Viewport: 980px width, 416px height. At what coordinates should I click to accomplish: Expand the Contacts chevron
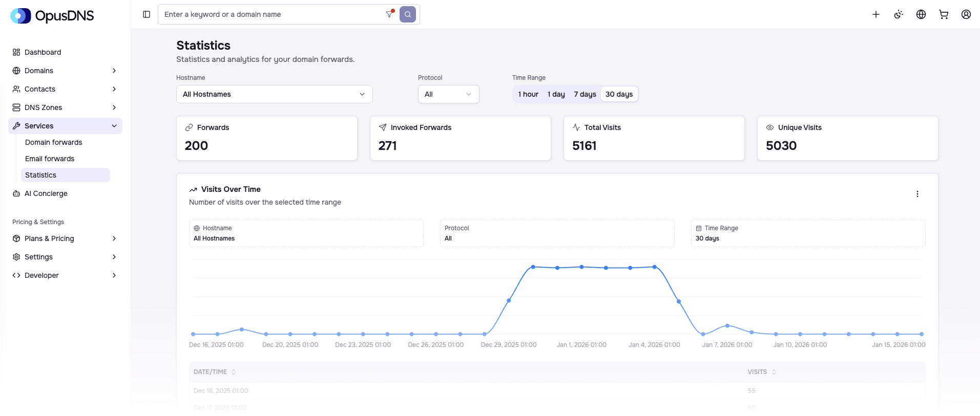(x=114, y=89)
